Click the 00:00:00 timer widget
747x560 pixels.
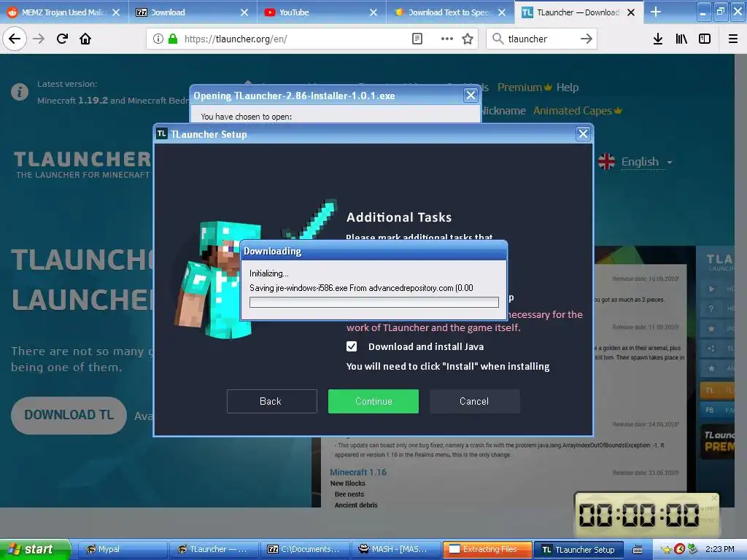647,515
